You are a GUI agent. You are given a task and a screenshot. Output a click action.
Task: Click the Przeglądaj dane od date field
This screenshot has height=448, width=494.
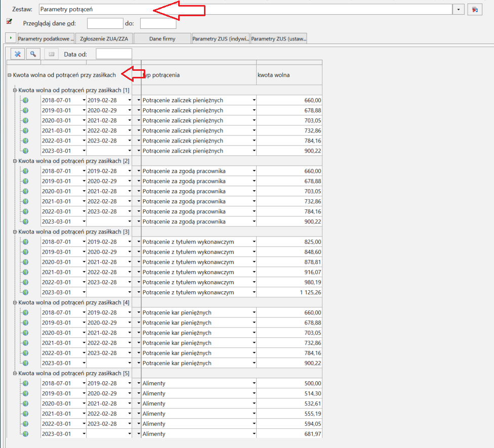pyautogui.click(x=105, y=23)
